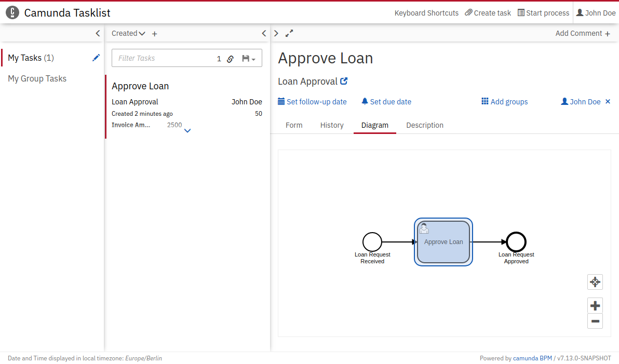Click in the Filter Tasks search field

[164, 58]
